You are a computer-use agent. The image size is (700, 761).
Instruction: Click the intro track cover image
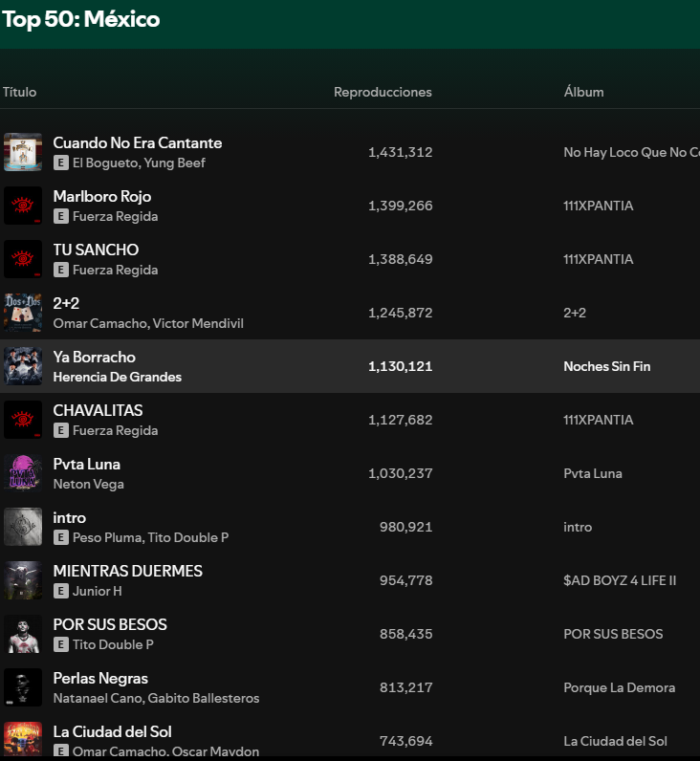(x=23, y=527)
